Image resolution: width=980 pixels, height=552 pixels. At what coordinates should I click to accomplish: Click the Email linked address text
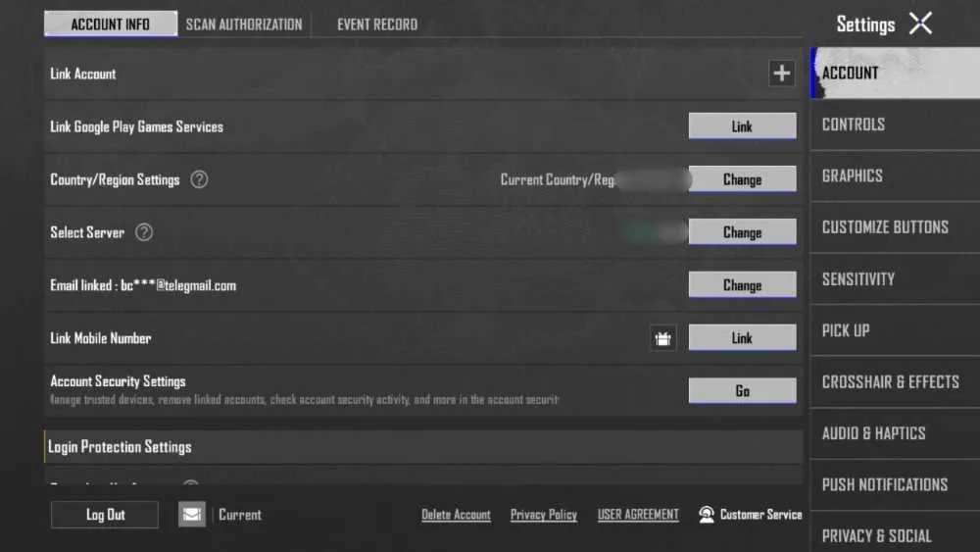click(x=143, y=285)
